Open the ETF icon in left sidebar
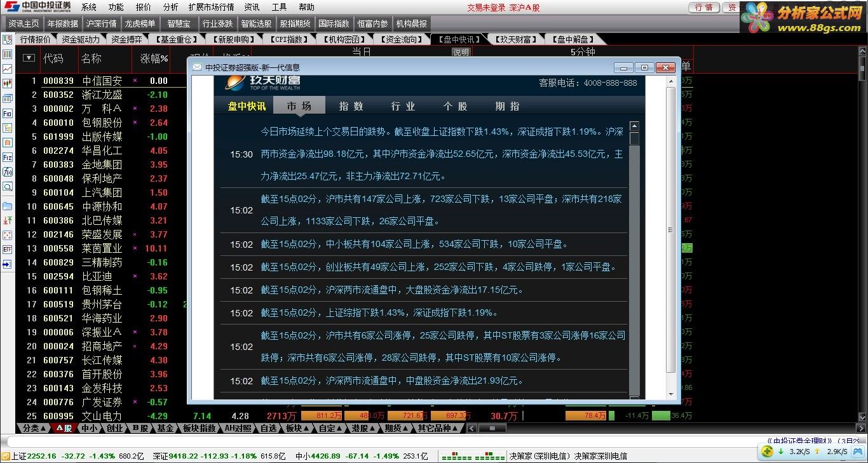This screenshot has height=463, width=868. (7, 250)
